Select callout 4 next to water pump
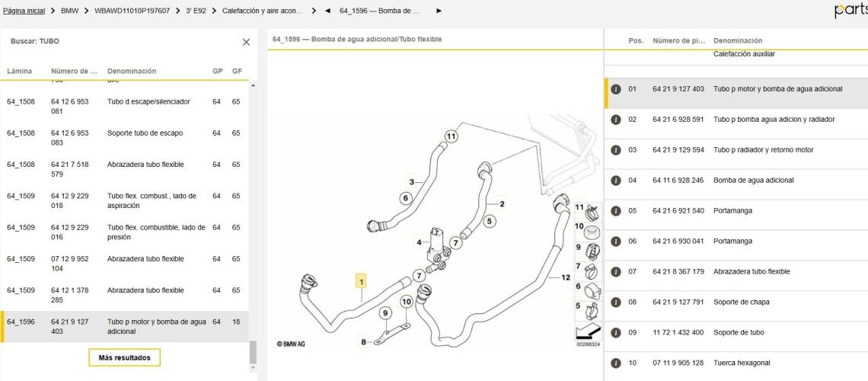The image size is (868, 381). pos(419,242)
